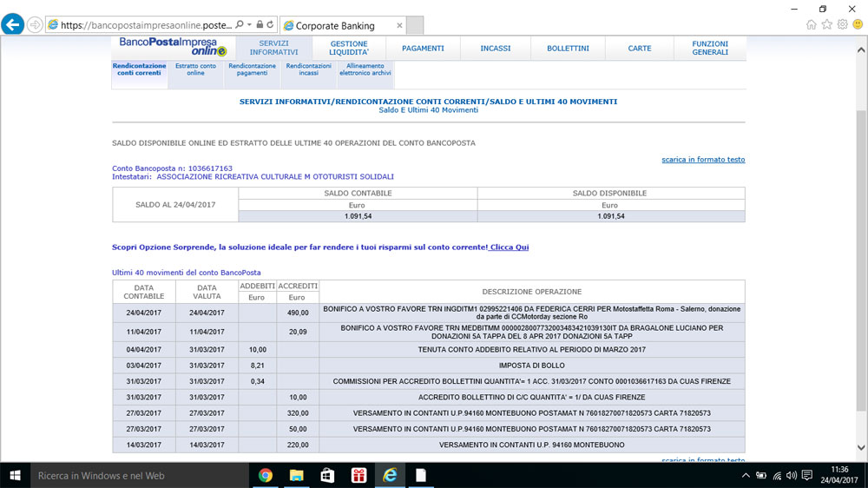
Task: Close the Corporate Banking tab
Action: [x=399, y=25]
